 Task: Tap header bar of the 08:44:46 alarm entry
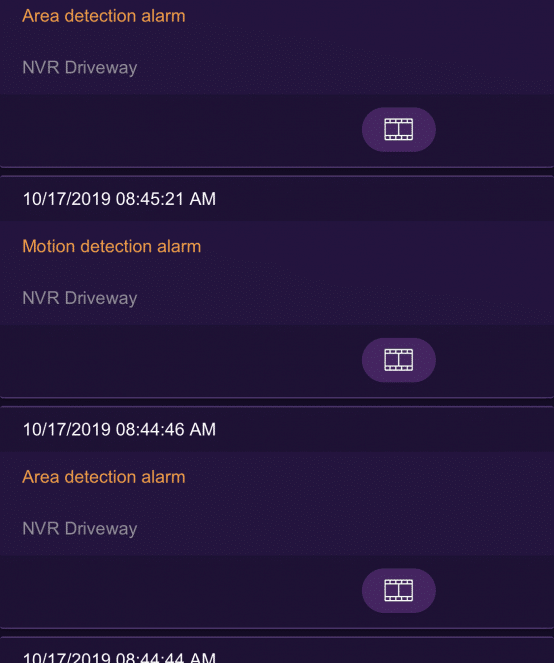click(x=277, y=430)
